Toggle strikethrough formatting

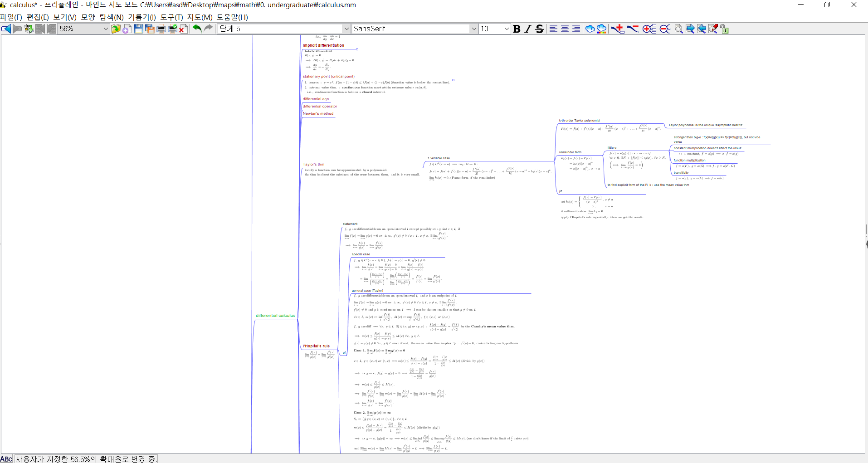pyautogui.click(x=539, y=29)
